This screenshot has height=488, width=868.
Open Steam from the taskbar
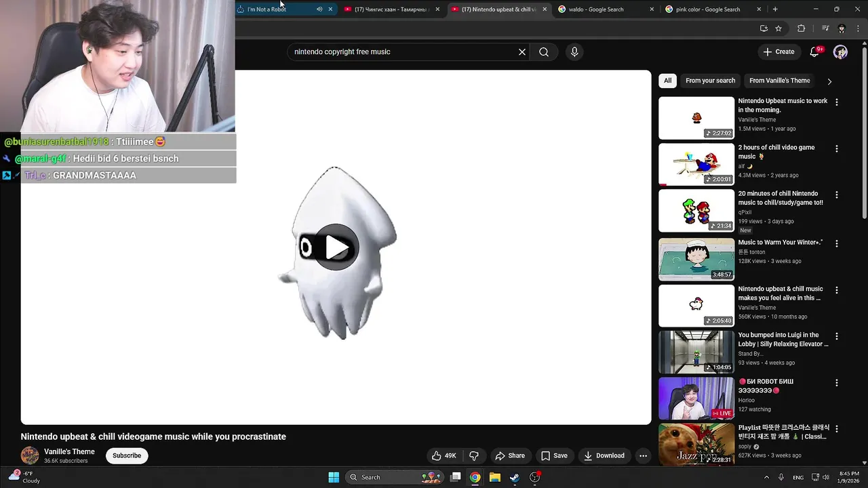click(515, 477)
